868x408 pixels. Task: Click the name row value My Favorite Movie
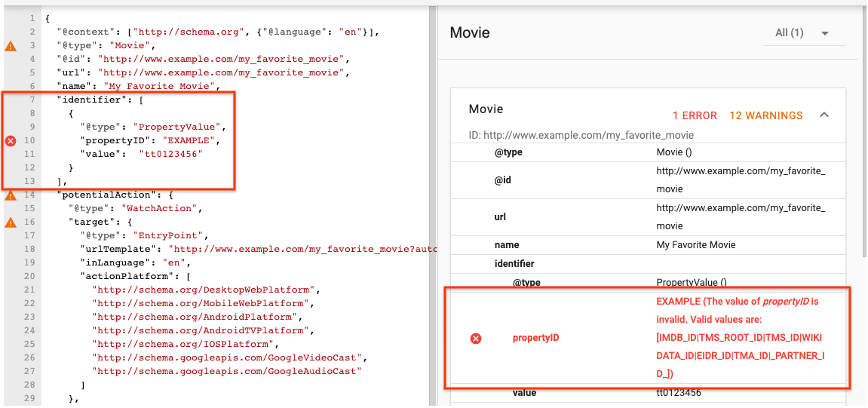696,244
